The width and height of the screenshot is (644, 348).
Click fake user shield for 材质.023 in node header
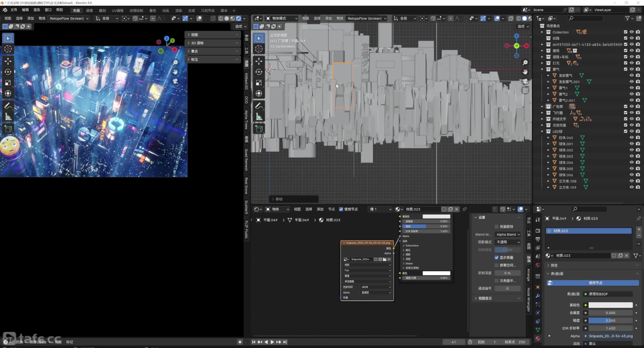click(x=444, y=209)
